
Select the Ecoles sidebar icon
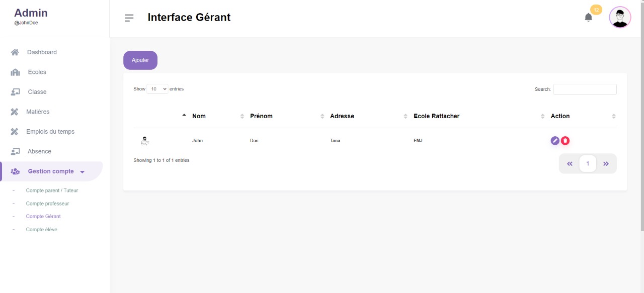point(14,72)
